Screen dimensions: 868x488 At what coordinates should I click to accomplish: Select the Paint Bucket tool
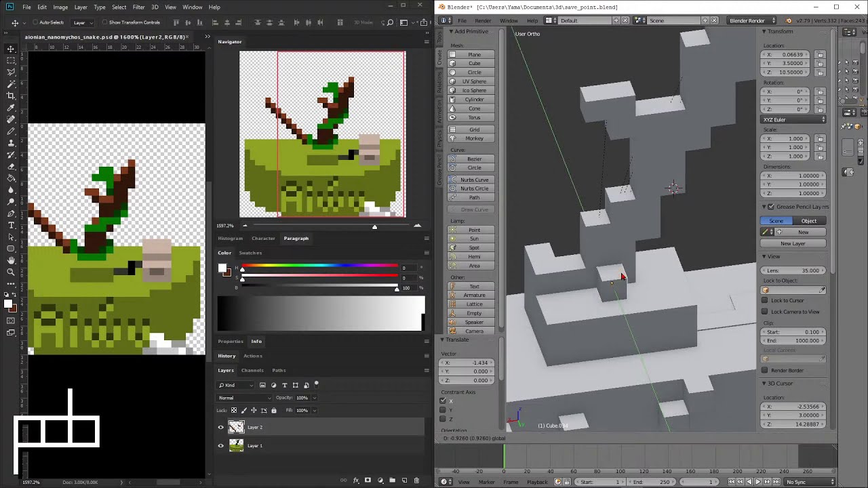(x=11, y=178)
